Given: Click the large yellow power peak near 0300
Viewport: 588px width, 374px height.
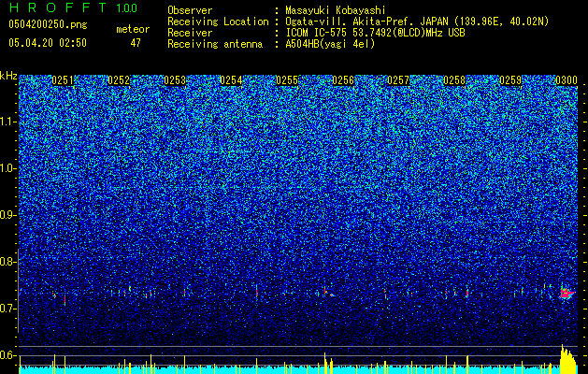Looking at the screenshot, I should pos(568,359).
